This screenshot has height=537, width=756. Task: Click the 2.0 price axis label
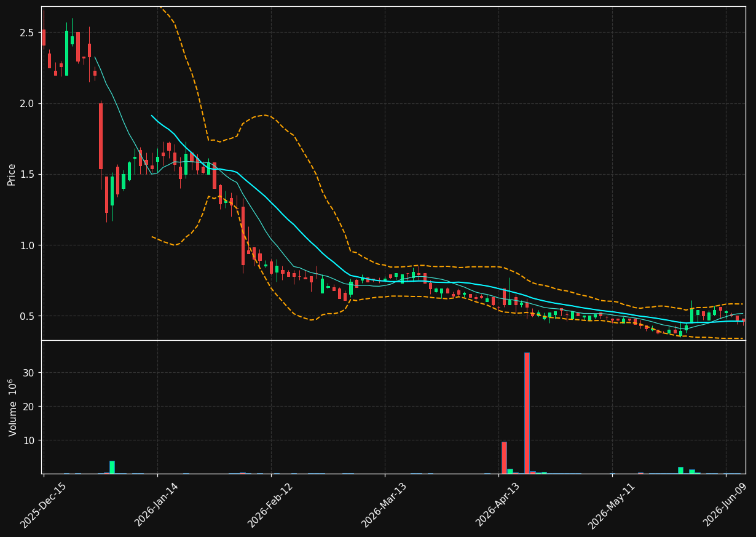pyautogui.click(x=26, y=103)
